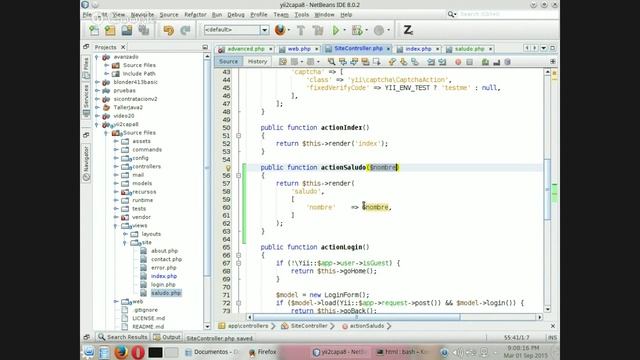The width and height of the screenshot is (640, 360).
Task: Expand the controllers folder node
Action: (x=116, y=167)
